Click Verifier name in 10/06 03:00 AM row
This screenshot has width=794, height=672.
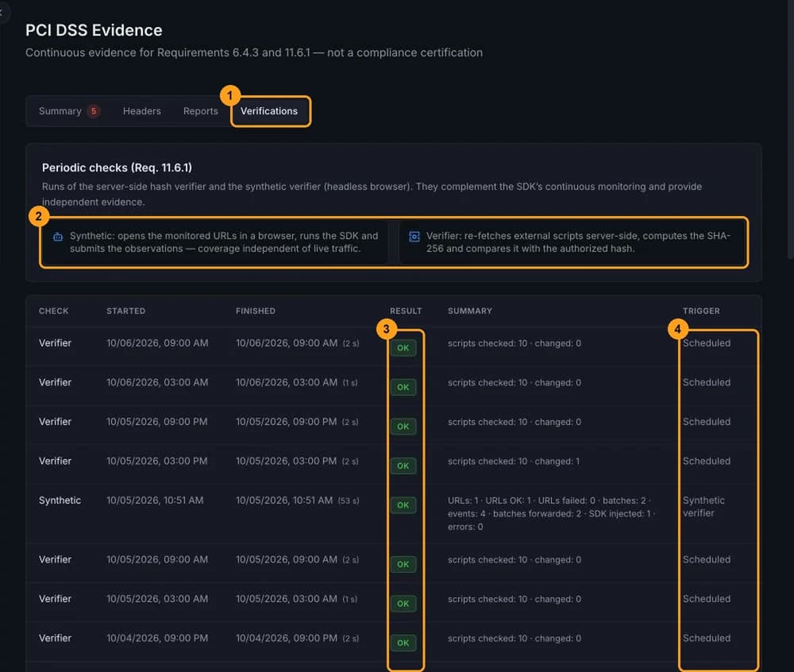tap(56, 382)
